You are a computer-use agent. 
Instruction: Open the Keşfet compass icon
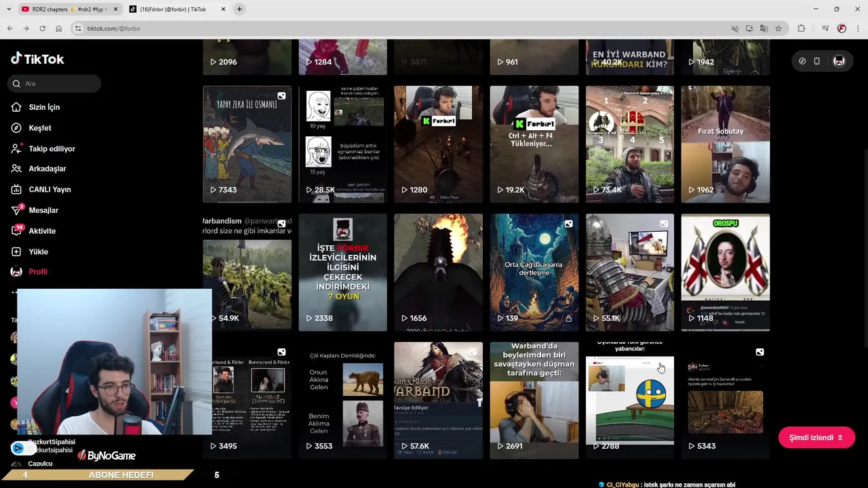click(x=16, y=128)
